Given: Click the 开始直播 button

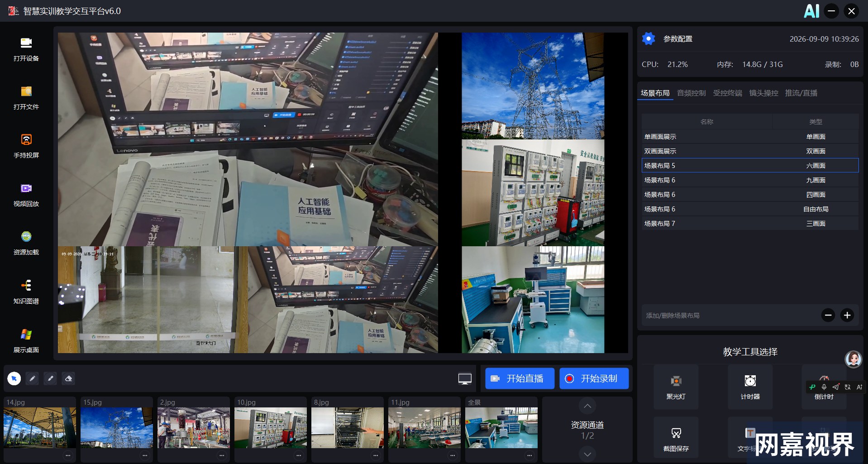Looking at the screenshot, I should (x=520, y=378).
